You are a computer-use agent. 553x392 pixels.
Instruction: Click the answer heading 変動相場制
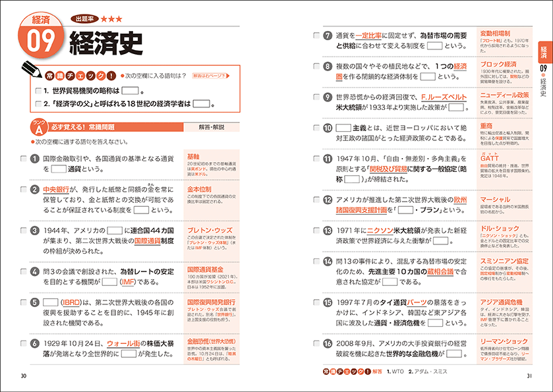(x=495, y=34)
